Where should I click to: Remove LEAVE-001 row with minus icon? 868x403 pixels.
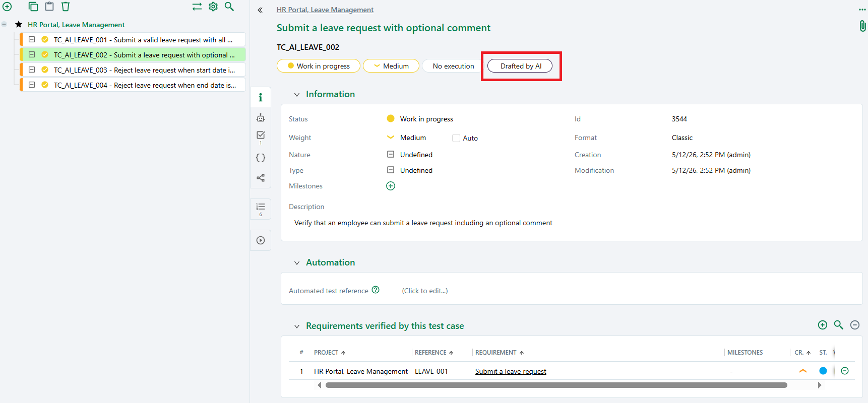coord(845,371)
